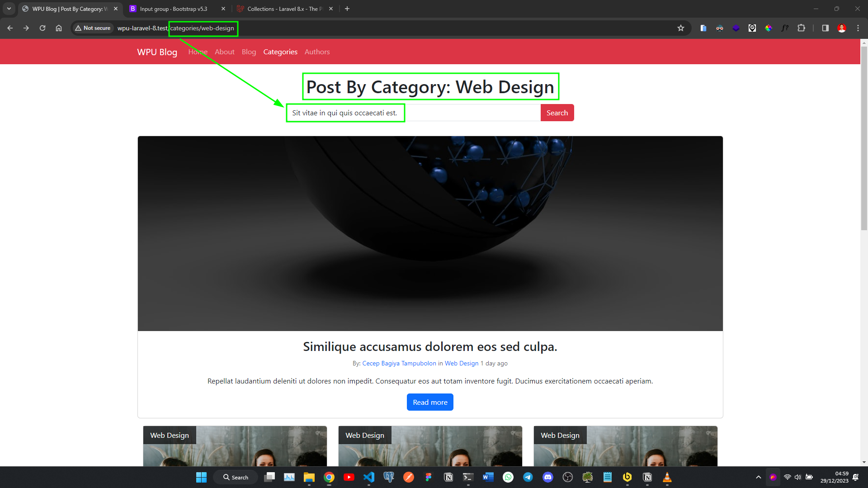
Task: Open the Cecep Bagiya Tampubolon author link
Action: coord(399,363)
